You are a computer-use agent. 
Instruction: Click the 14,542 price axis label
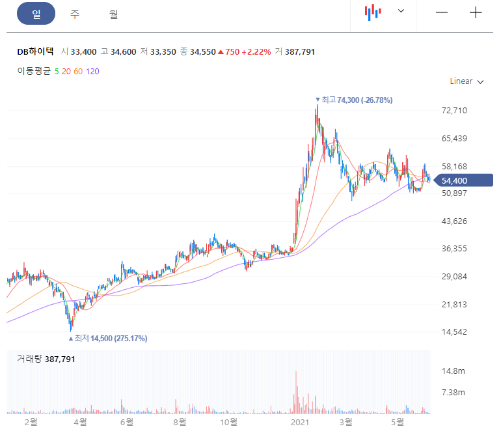point(454,331)
